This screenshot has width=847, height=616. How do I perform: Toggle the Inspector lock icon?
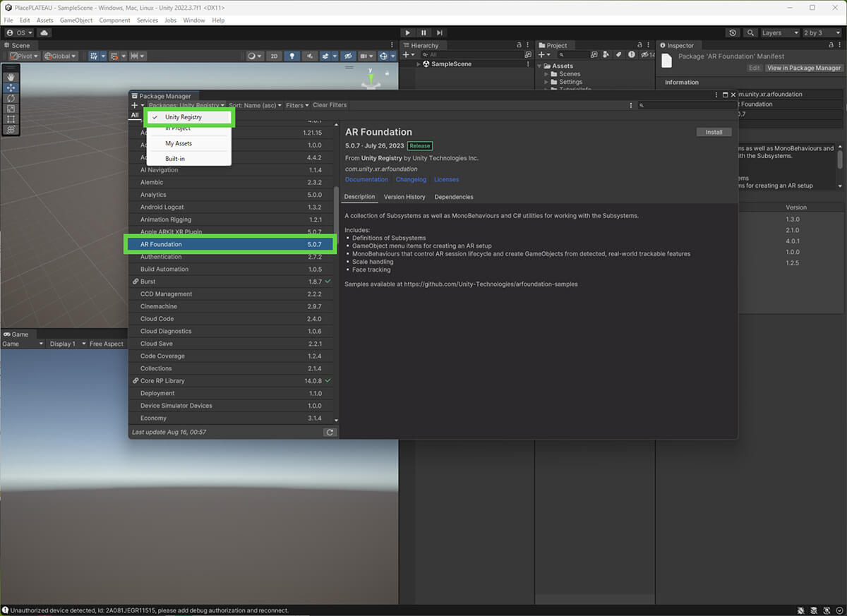[x=830, y=45]
